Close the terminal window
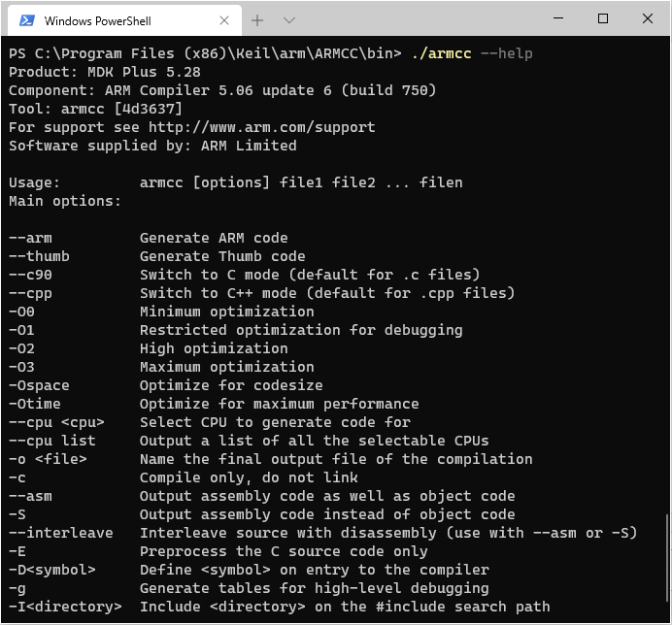Viewport: 672px width, 625px height. tap(648, 18)
